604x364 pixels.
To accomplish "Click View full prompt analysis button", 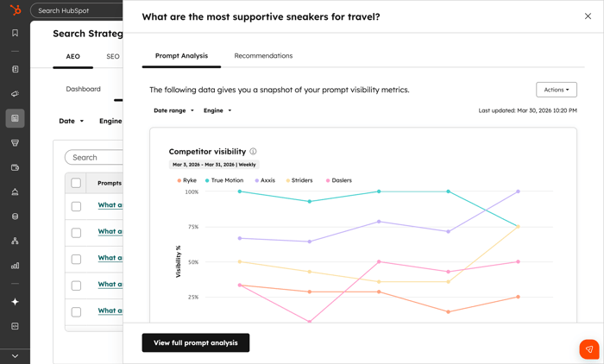I will (196, 342).
